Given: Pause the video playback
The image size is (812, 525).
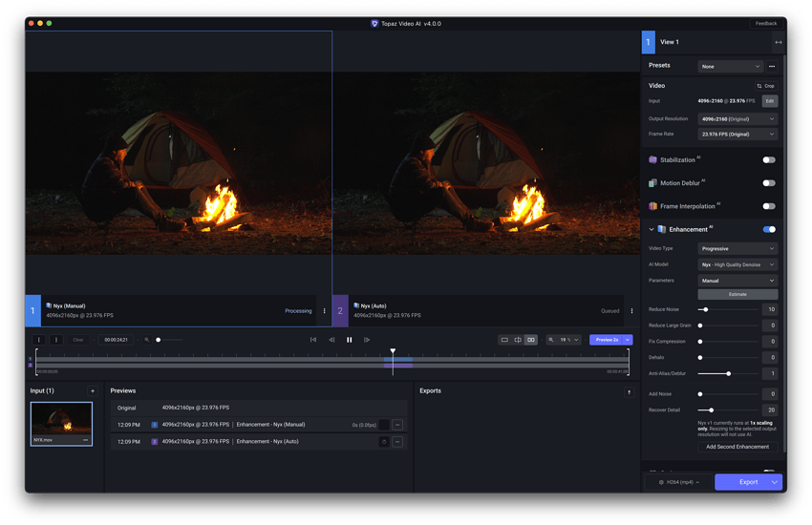Looking at the screenshot, I should [x=350, y=340].
